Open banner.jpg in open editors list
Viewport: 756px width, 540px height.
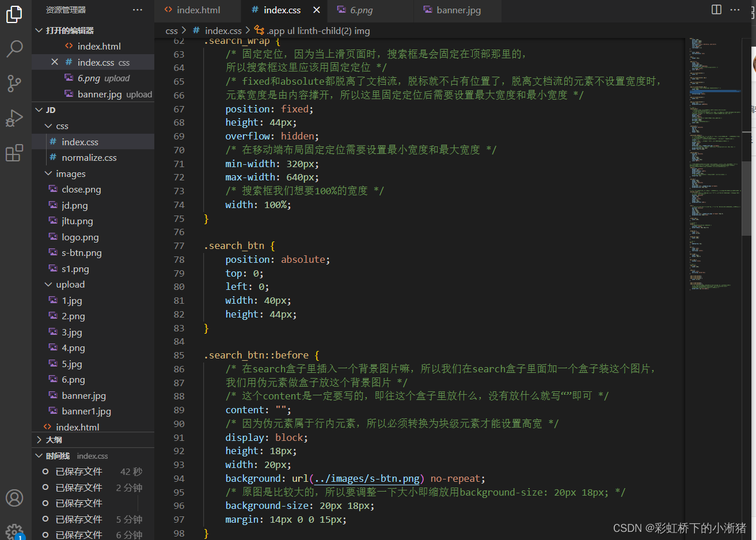click(x=93, y=94)
